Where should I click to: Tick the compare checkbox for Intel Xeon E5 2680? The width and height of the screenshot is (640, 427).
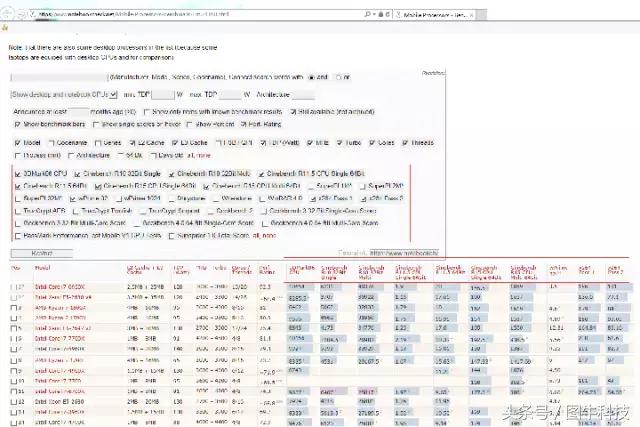tap(13, 402)
